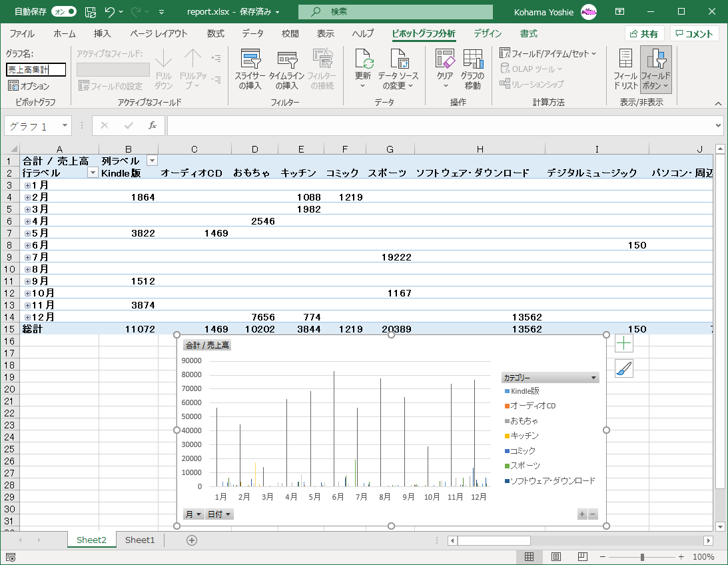This screenshot has width=728, height=565.
Task: Switch to the Sheet1 tab
Action: click(x=140, y=540)
